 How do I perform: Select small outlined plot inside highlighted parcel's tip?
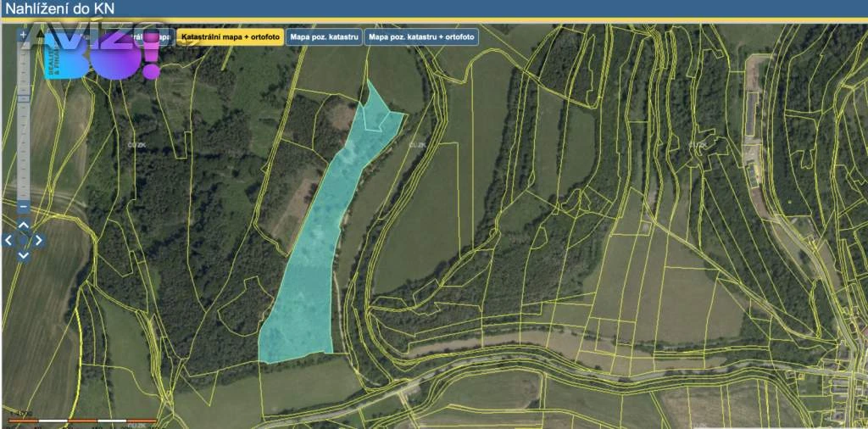coord(372,120)
